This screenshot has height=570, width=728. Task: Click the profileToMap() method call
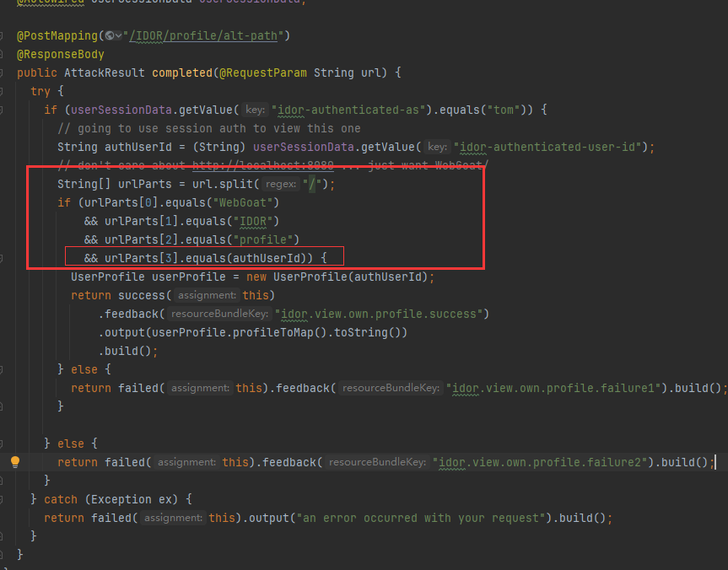click(x=280, y=333)
